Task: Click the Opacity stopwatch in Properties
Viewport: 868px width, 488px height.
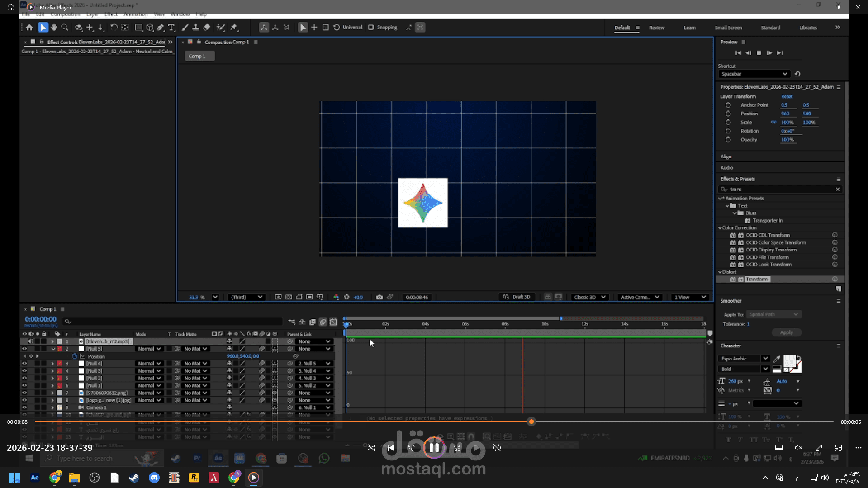Action: pyautogui.click(x=728, y=140)
